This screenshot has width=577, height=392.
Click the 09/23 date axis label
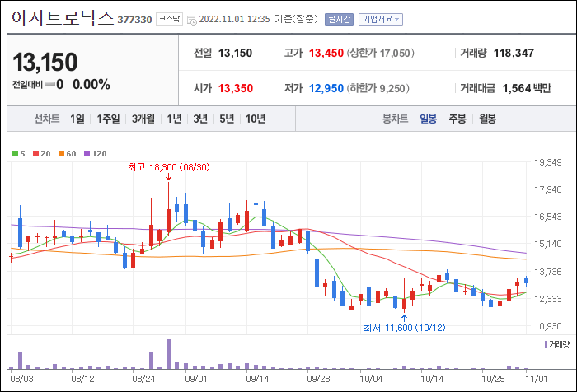[x=318, y=379]
